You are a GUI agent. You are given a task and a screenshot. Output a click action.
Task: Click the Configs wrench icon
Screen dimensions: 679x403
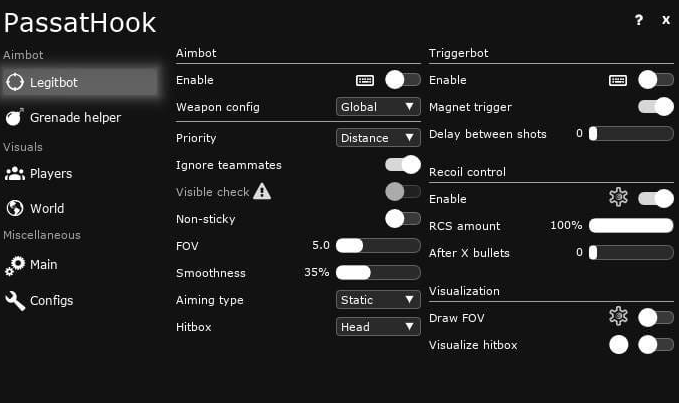click(15, 300)
